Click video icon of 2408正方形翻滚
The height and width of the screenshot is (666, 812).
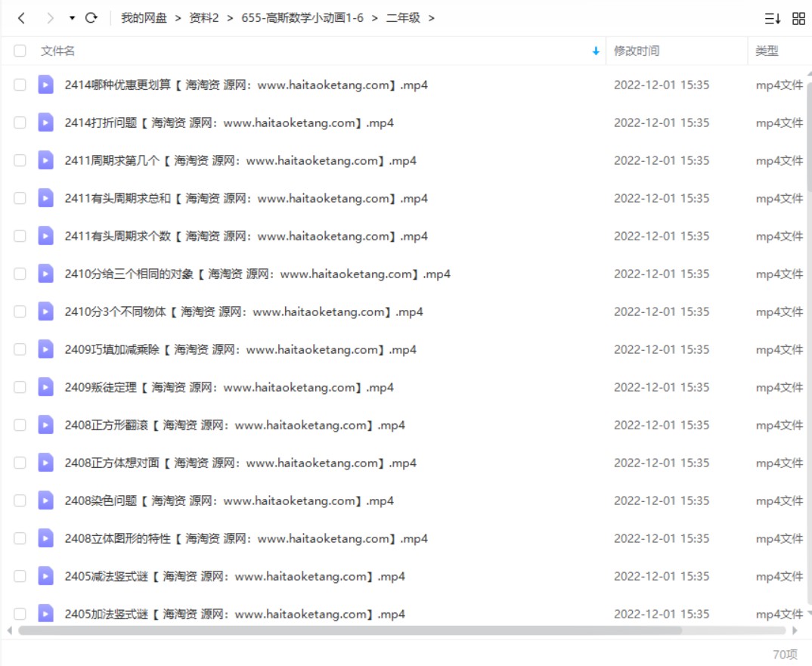click(45, 425)
